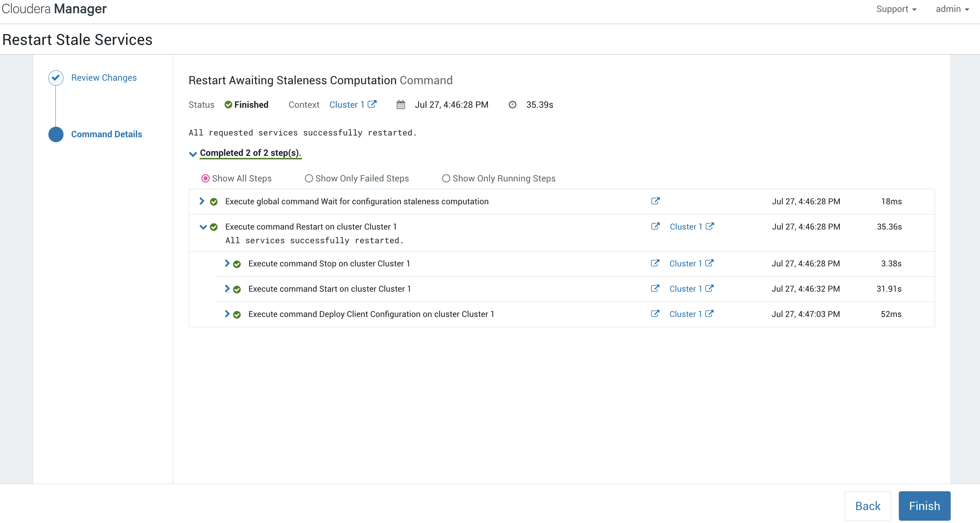Viewport: 980px width, 523px height.
Task: Click the calendar icon next to start date
Action: (401, 105)
